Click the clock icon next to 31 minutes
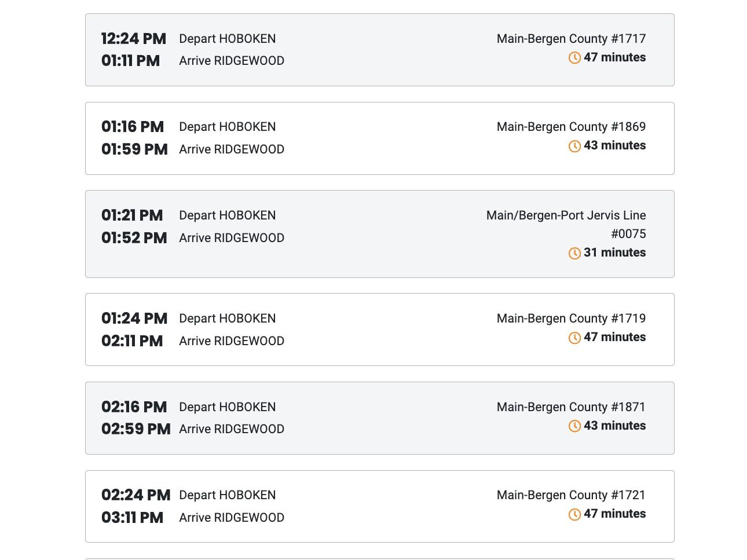Viewport: 747px width, 560px height. coord(574,253)
